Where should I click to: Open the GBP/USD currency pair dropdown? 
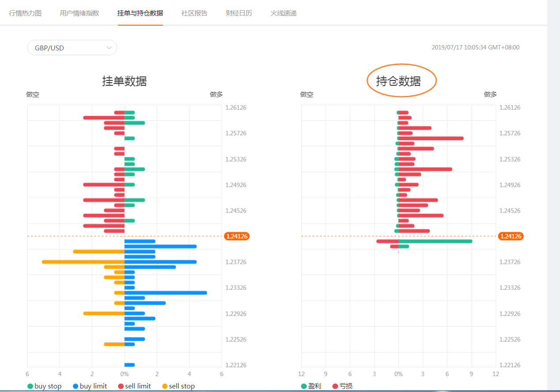click(x=72, y=48)
